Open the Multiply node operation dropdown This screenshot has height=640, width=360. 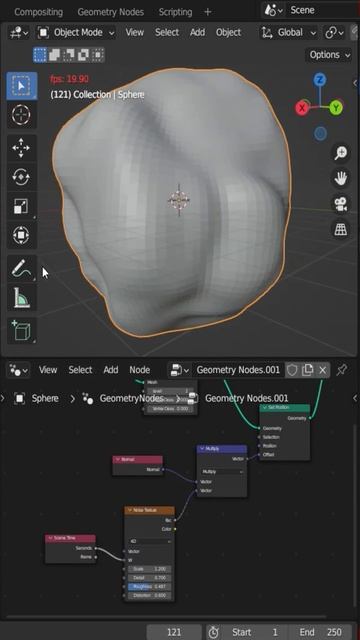(222, 471)
